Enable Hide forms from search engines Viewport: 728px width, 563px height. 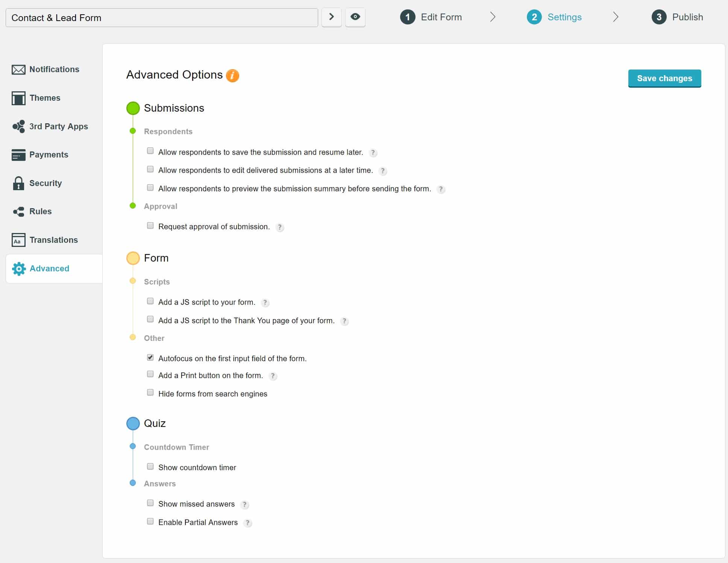151,393
